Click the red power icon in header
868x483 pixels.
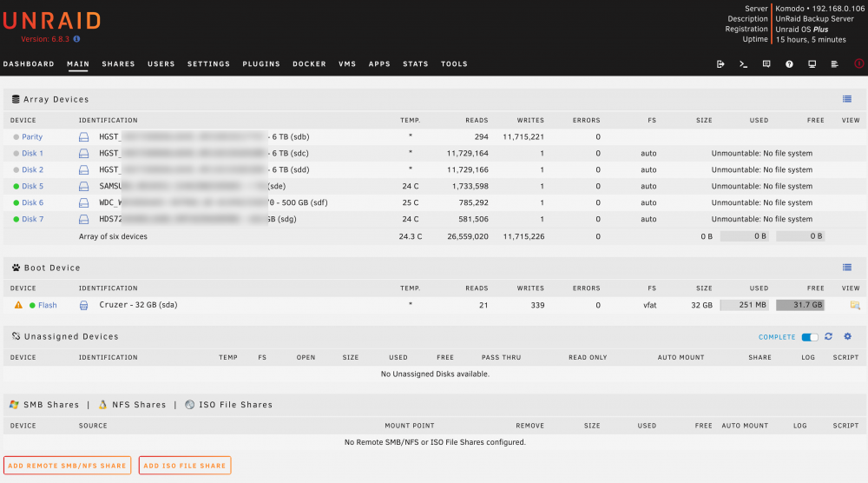click(x=858, y=63)
